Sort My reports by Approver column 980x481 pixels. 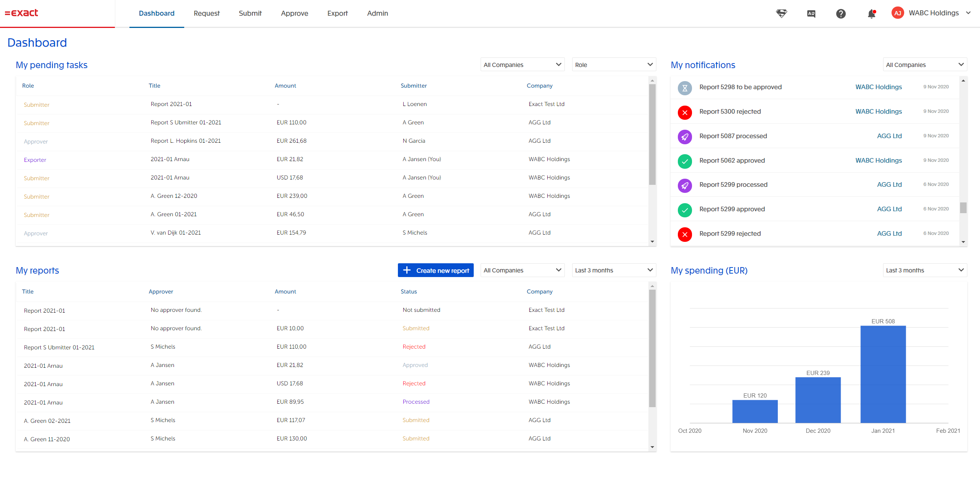[x=161, y=292]
